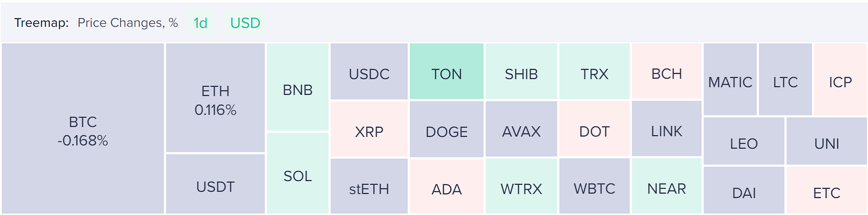Select the BCH tile
Viewport: 868px width, 215px height.
[666, 71]
